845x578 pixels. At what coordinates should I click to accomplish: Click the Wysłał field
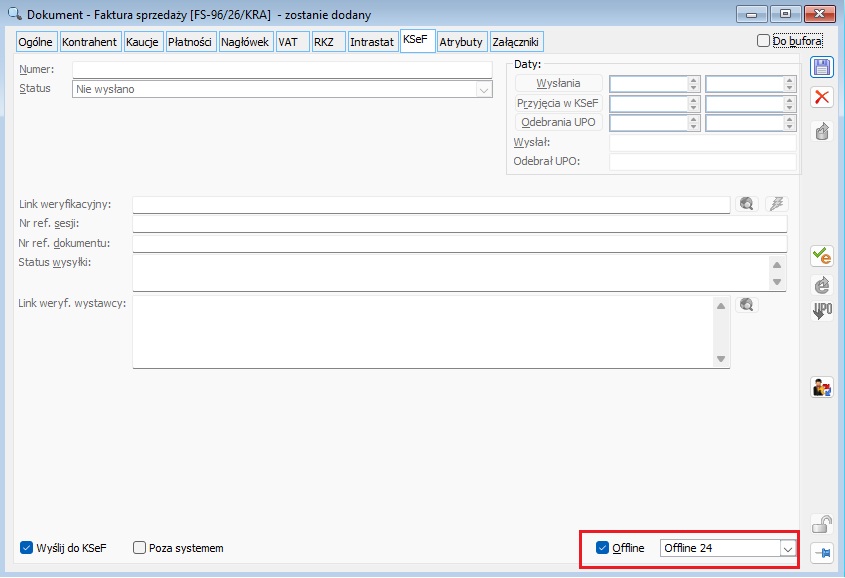pos(703,143)
